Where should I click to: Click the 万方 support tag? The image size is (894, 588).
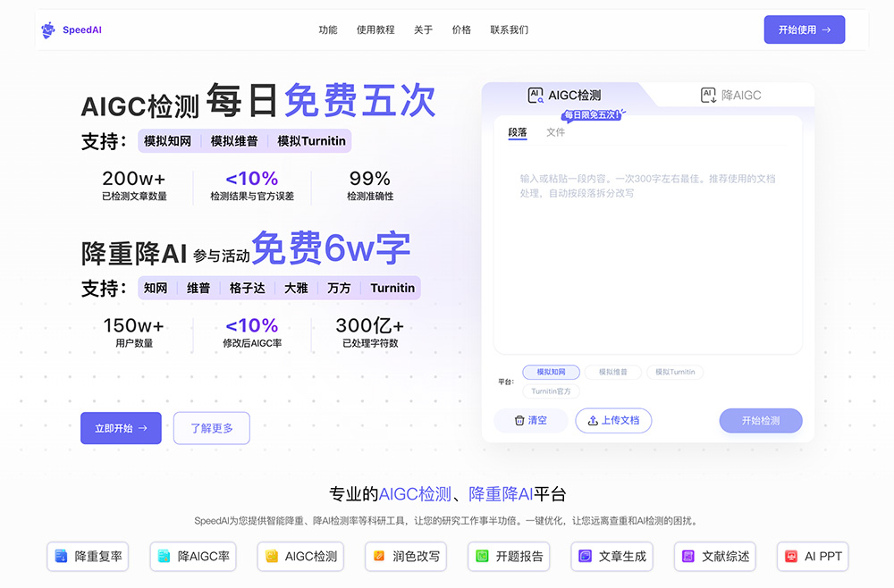tap(339, 288)
